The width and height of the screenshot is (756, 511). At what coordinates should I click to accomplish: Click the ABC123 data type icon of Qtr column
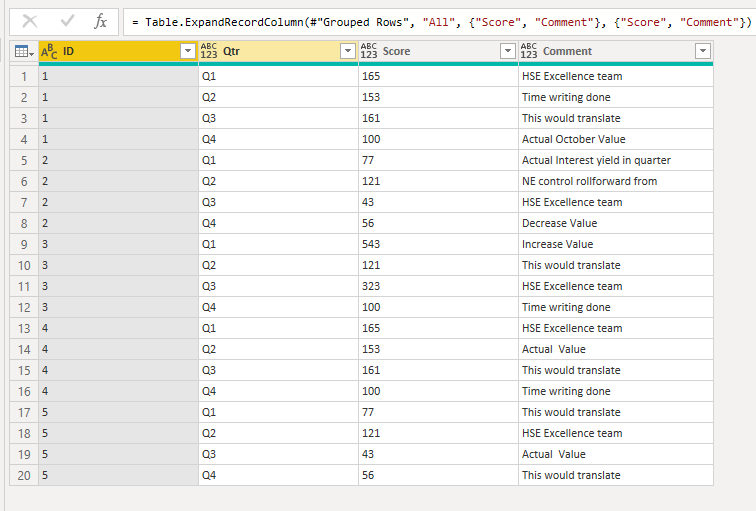[x=209, y=51]
